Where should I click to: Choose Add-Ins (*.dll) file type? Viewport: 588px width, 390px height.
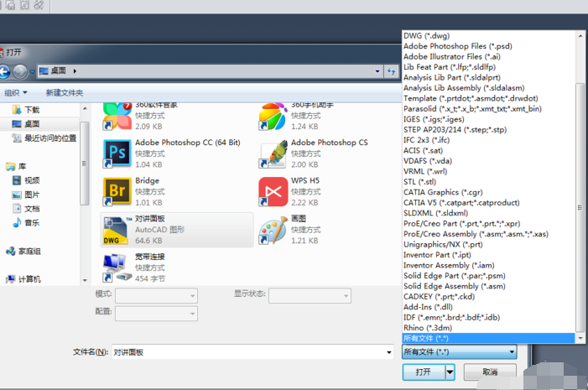tap(489, 307)
